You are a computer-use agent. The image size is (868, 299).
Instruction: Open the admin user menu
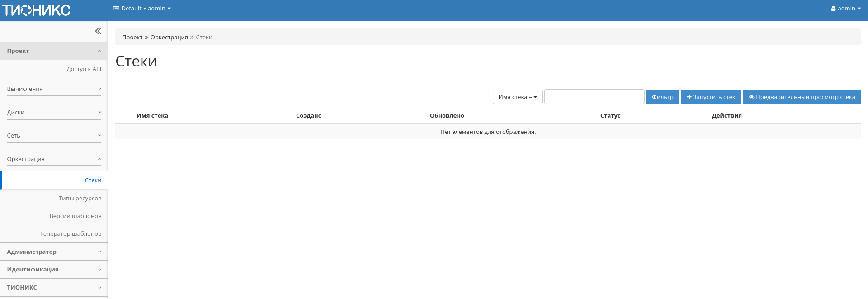[845, 9]
